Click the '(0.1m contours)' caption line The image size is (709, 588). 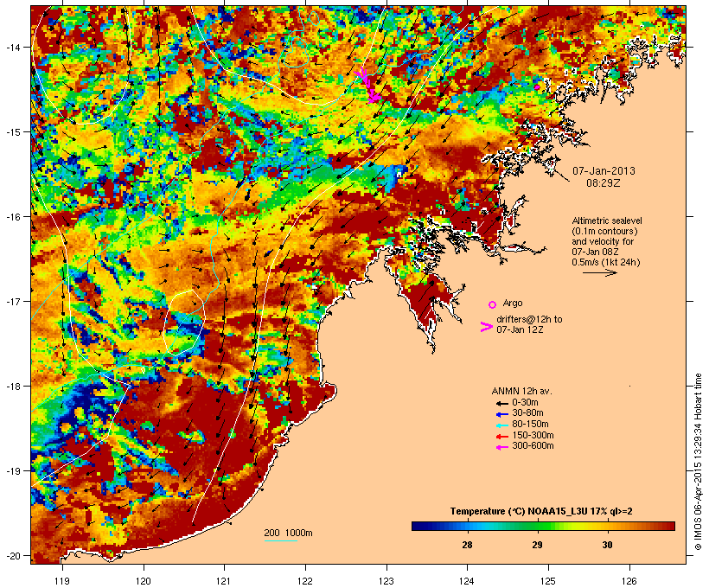605,231
